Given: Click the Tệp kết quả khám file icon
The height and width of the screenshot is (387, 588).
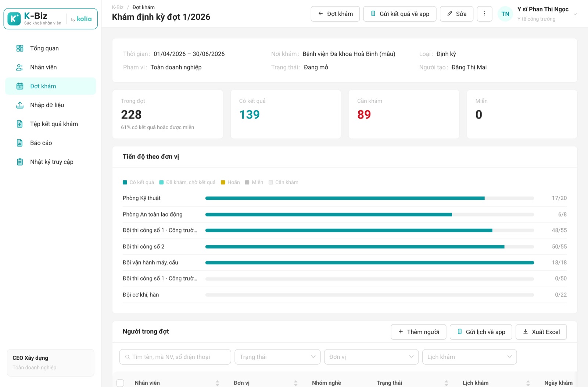Looking at the screenshot, I should pos(20,124).
